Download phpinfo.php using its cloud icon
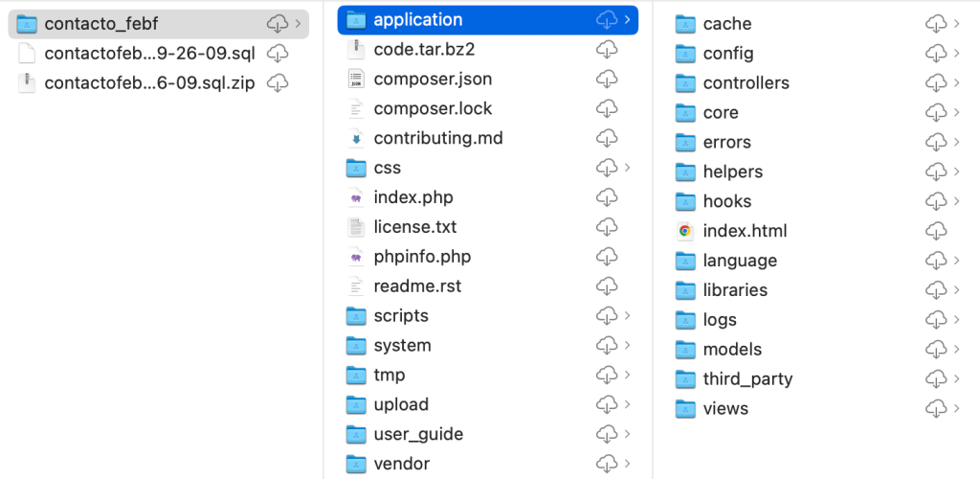The width and height of the screenshot is (980, 479). point(607,258)
